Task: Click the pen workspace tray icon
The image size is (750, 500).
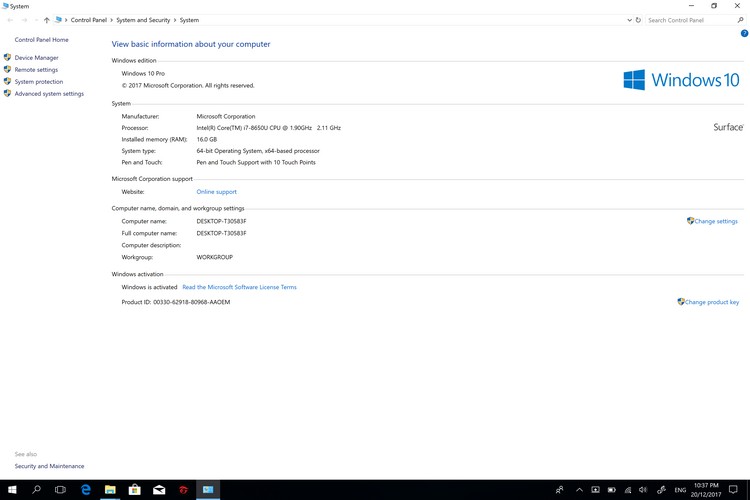Action: [661, 489]
